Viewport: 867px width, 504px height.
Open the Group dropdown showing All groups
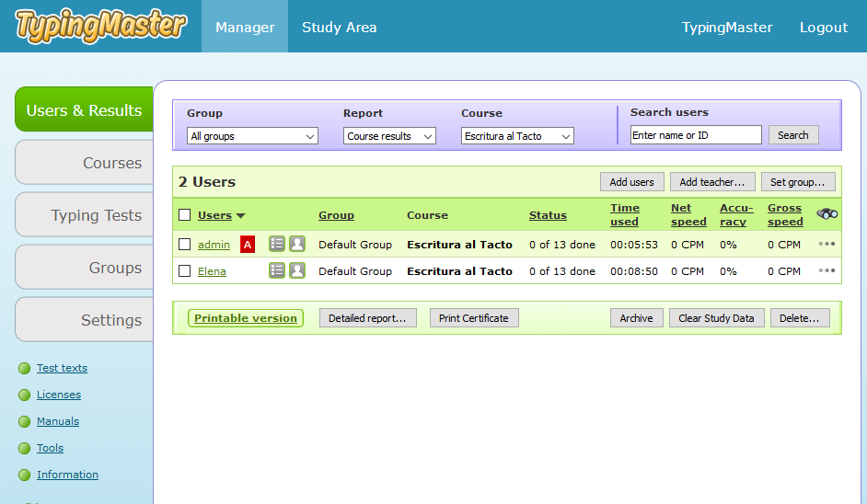tap(253, 136)
